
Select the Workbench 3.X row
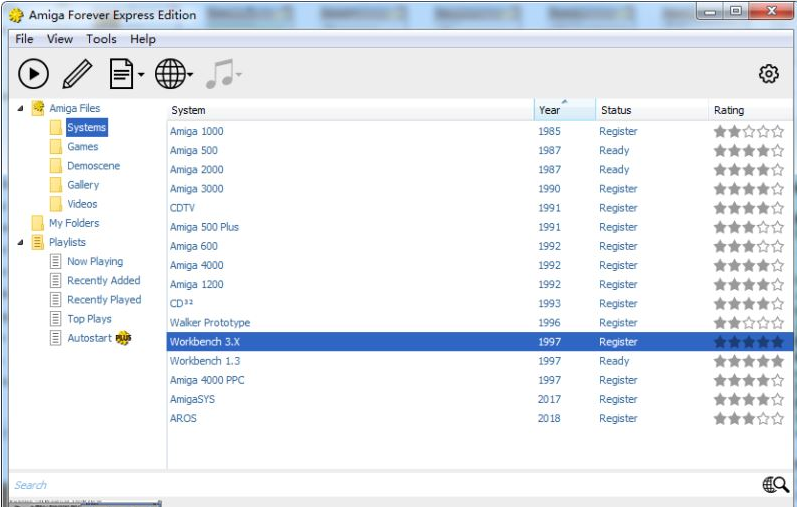(x=480, y=342)
